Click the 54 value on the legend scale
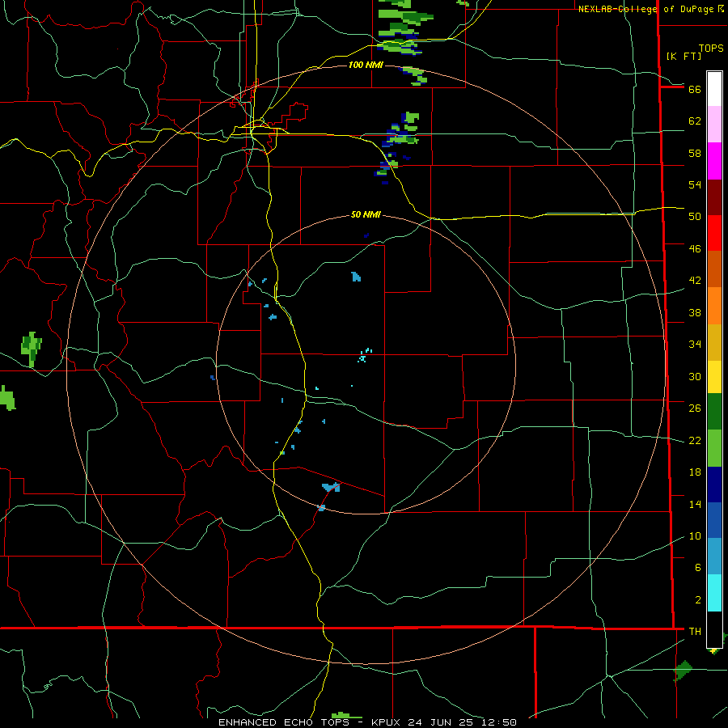Image resolution: width=728 pixels, height=728 pixels. click(695, 184)
